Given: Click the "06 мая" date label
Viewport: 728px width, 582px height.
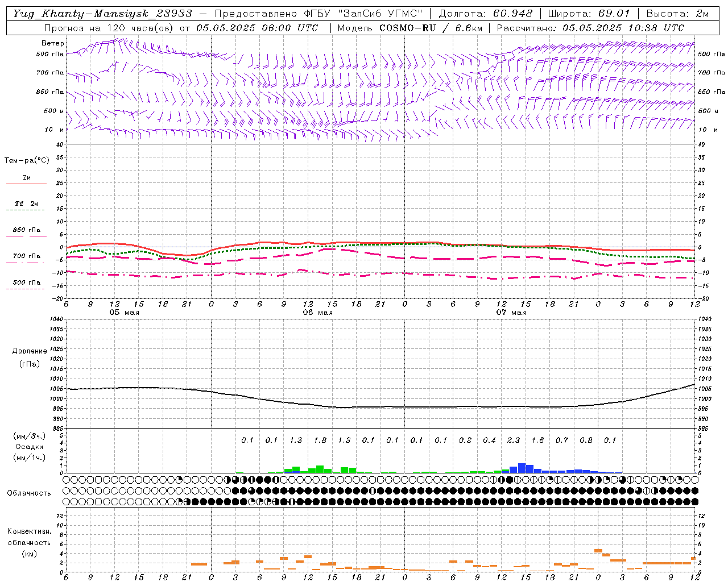Looking at the screenshot, I should [x=318, y=313].
